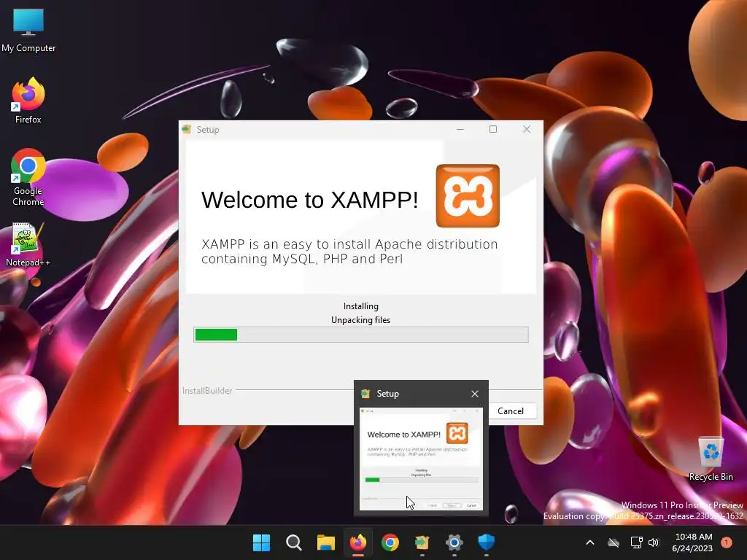The width and height of the screenshot is (747, 560).
Task: Close the main Setup window
Action: [x=527, y=129]
